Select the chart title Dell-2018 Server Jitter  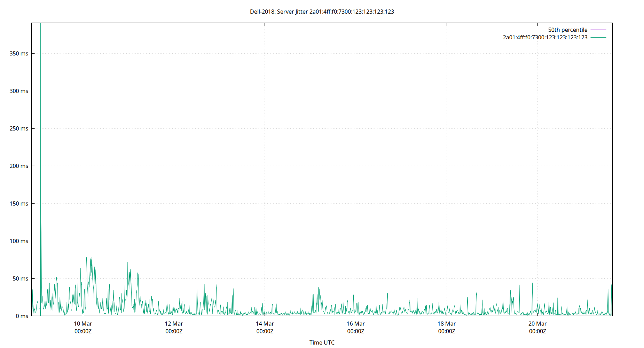(321, 11)
